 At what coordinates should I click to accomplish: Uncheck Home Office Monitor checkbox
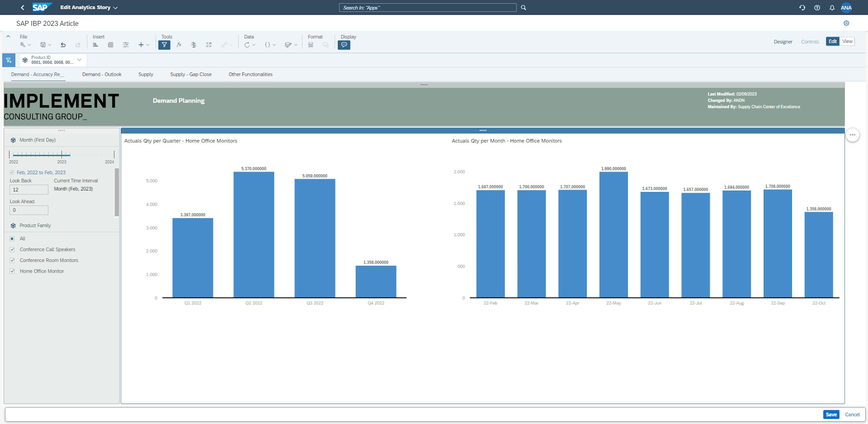(12, 271)
